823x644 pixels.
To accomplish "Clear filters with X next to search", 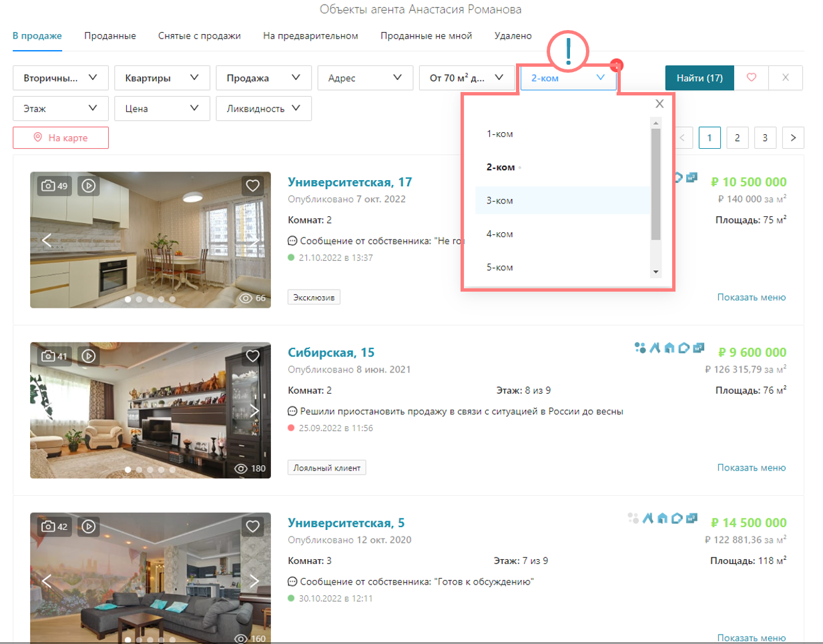I will point(786,78).
